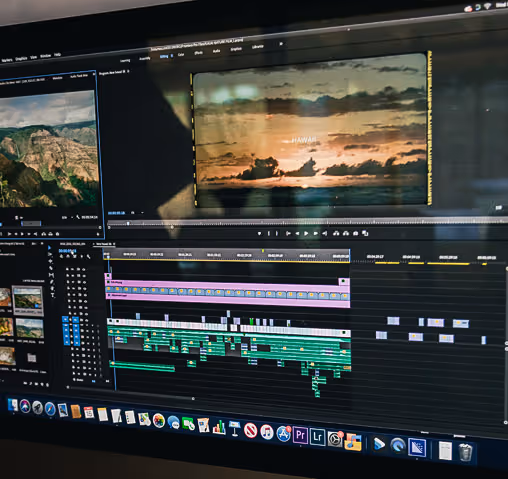The image size is (508, 479).
Task: Open Launchpad from the Dock
Action: (37, 407)
